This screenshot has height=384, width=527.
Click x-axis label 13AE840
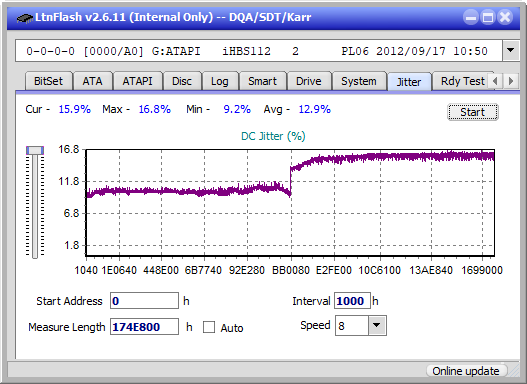(x=431, y=270)
